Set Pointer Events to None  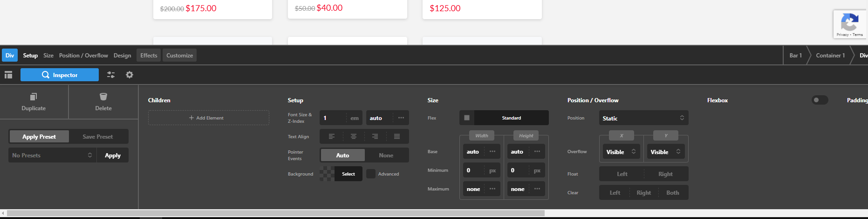(x=386, y=155)
